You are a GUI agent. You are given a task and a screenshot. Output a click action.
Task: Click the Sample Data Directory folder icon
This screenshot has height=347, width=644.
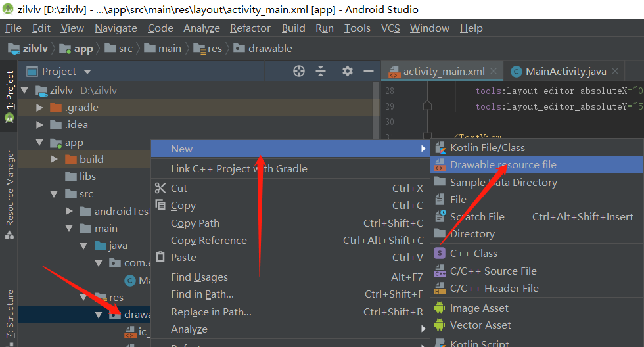point(440,181)
